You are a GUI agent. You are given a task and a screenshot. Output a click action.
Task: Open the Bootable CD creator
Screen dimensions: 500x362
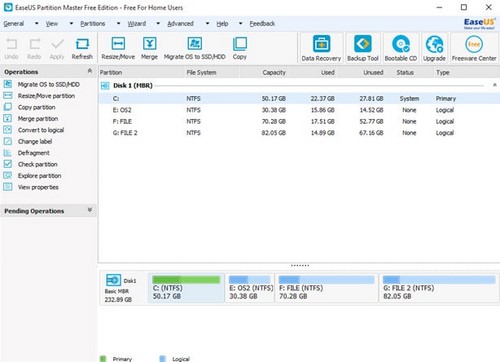(401, 49)
